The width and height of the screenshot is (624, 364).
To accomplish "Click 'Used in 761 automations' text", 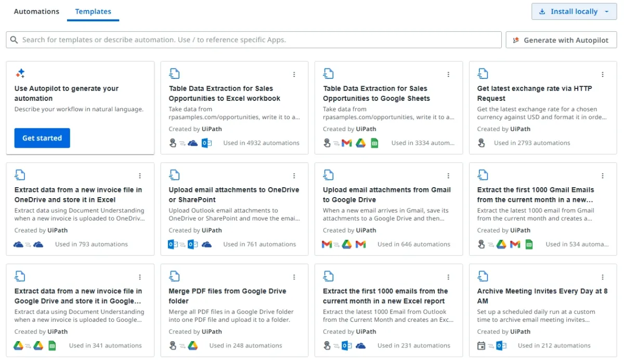I will (259, 244).
